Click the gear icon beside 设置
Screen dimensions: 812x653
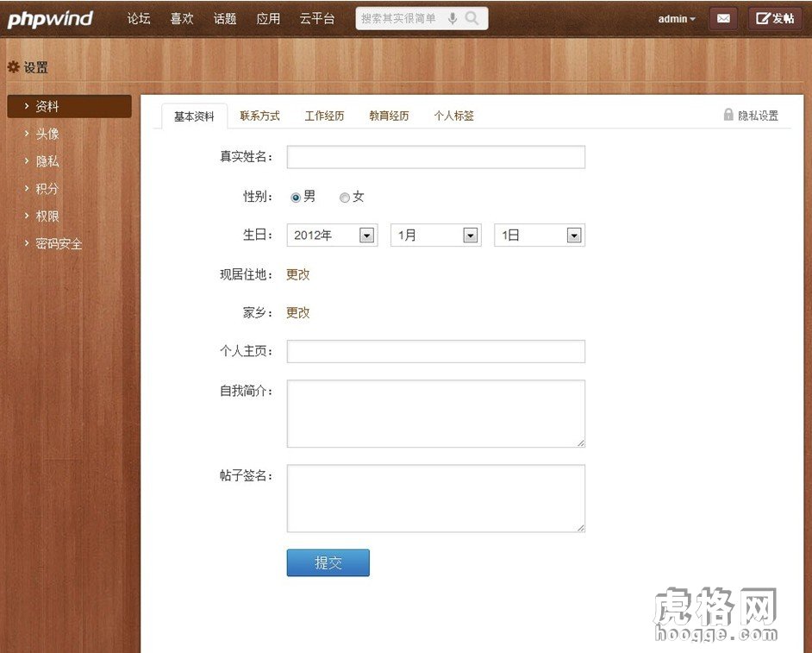[14, 66]
